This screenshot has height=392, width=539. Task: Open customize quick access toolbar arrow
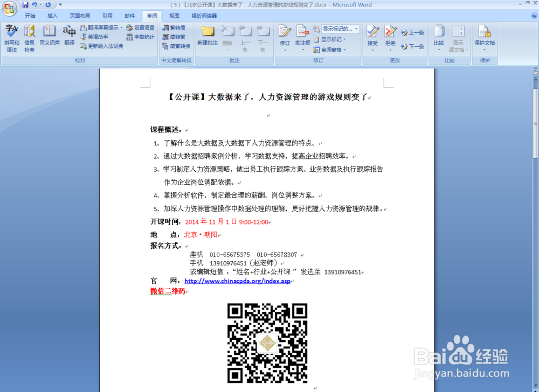click(x=60, y=5)
